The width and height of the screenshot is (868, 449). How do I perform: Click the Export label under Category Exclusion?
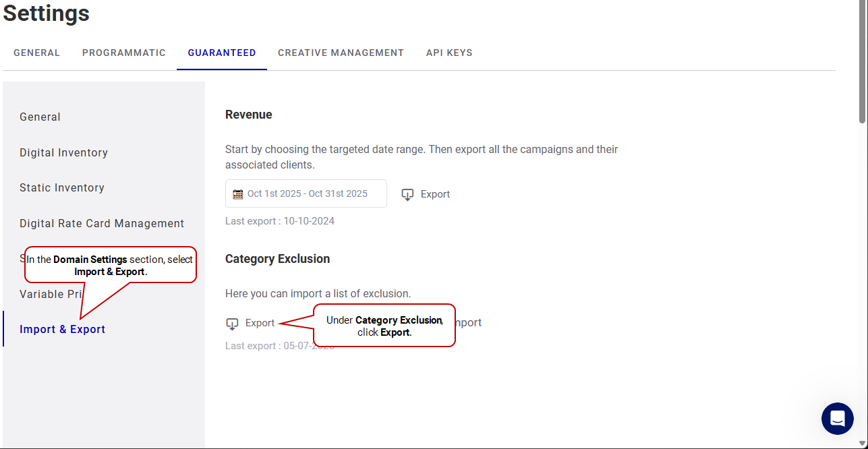(260, 324)
